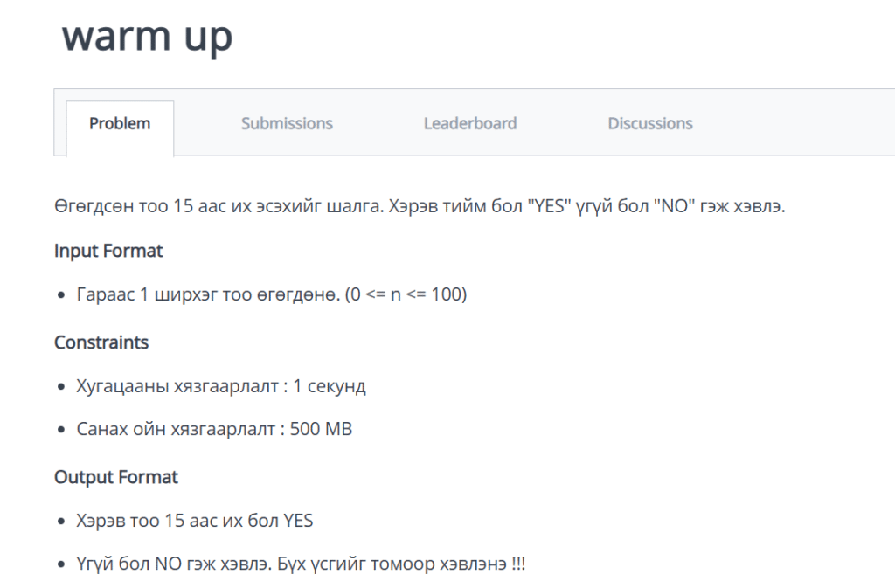Go to the Discussions tab

[x=650, y=124]
